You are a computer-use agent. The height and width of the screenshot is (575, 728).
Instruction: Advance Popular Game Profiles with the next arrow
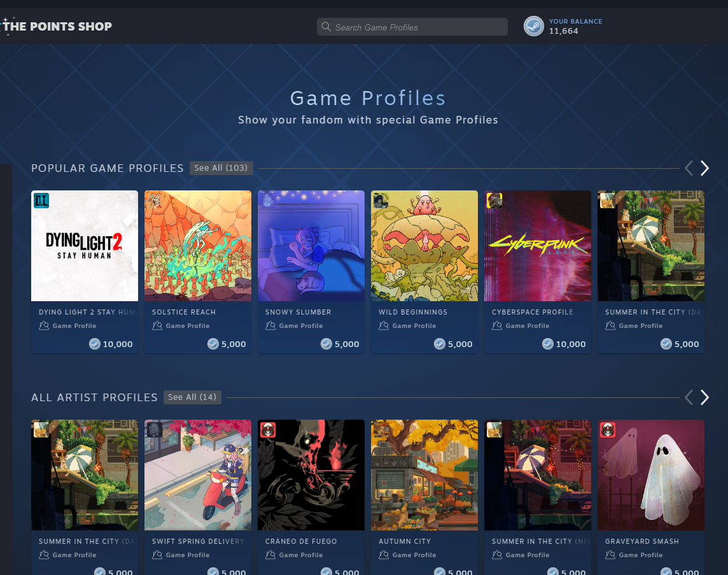(x=705, y=168)
